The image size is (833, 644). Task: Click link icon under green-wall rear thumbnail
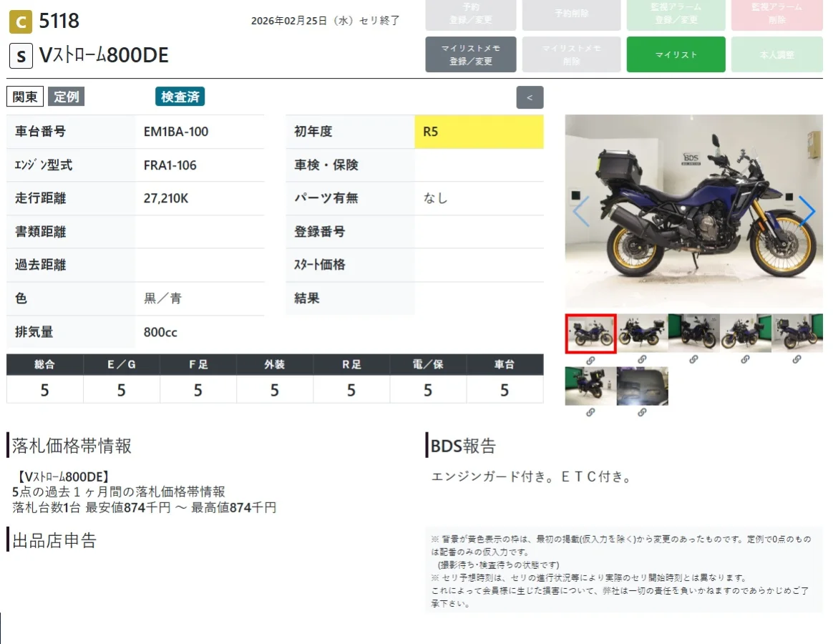tap(590, 412)
